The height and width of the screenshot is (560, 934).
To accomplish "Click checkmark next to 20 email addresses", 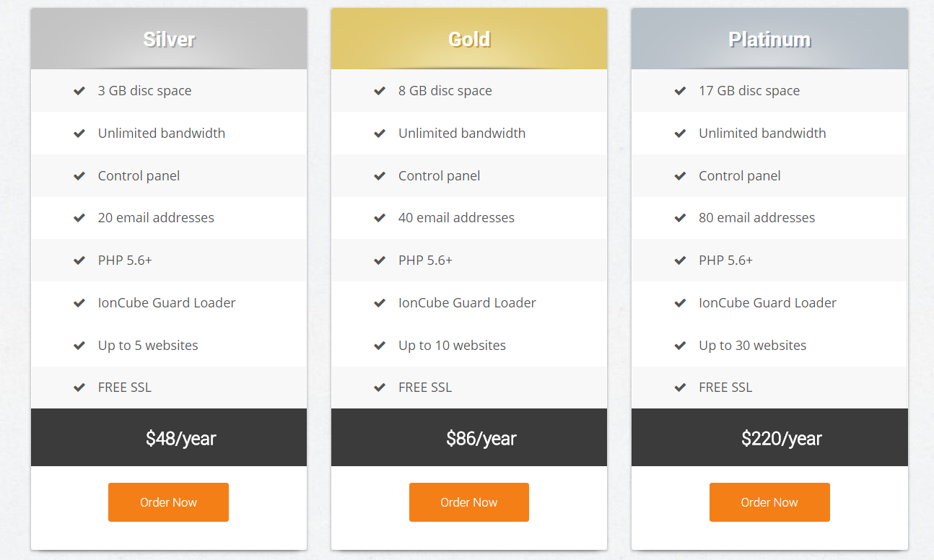I will click(x=79, y=218).
